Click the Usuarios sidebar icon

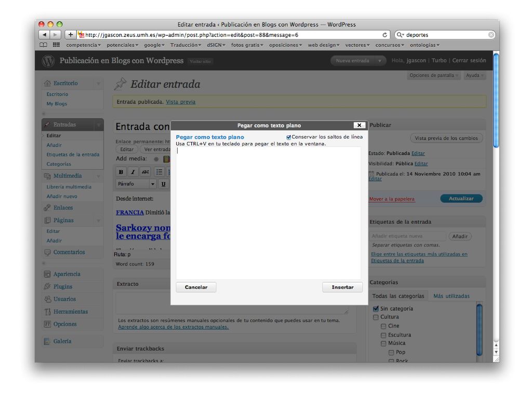click(47, 299)
